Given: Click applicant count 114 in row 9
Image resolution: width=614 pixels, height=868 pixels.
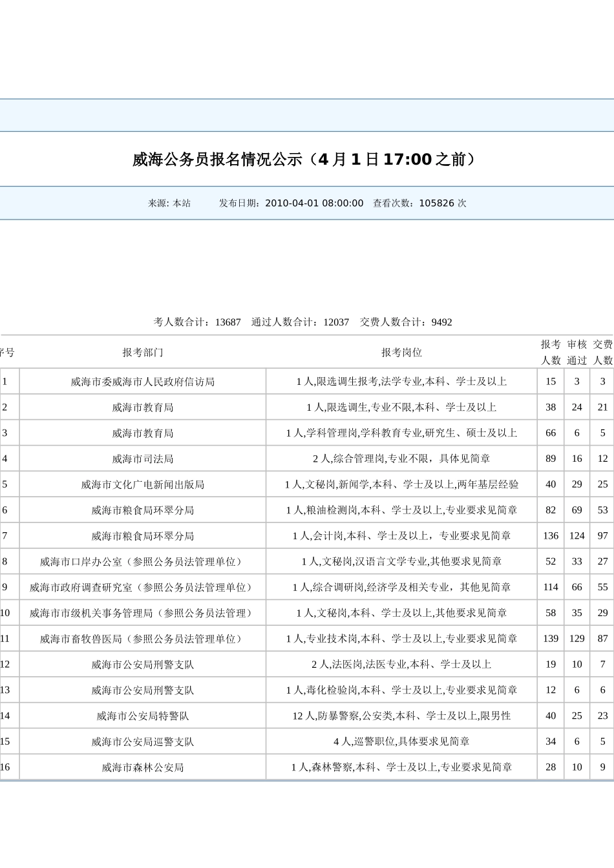Looking at the screenshot, I should click(x=551, y=587).
